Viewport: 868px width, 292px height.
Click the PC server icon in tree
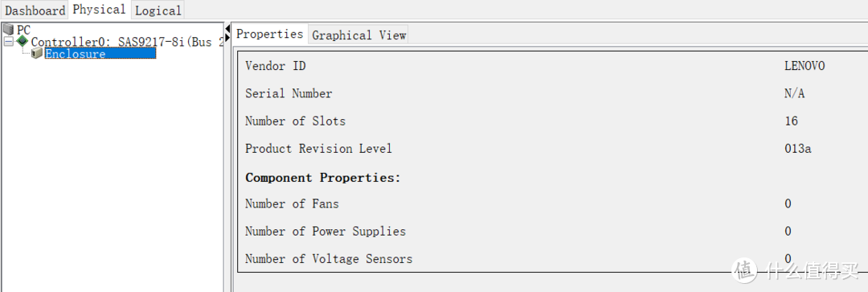click(9, 30)
